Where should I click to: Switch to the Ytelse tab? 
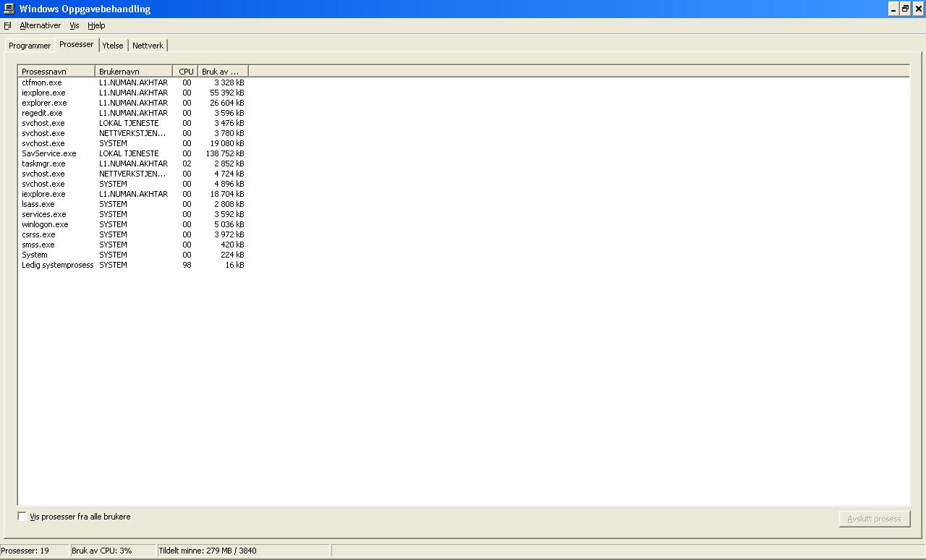pos(113,46)
